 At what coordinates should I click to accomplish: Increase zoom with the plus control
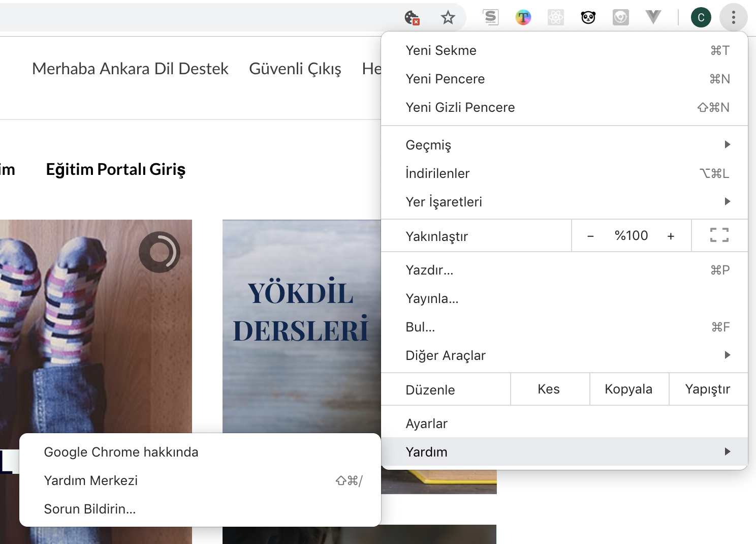coord(671,235)
